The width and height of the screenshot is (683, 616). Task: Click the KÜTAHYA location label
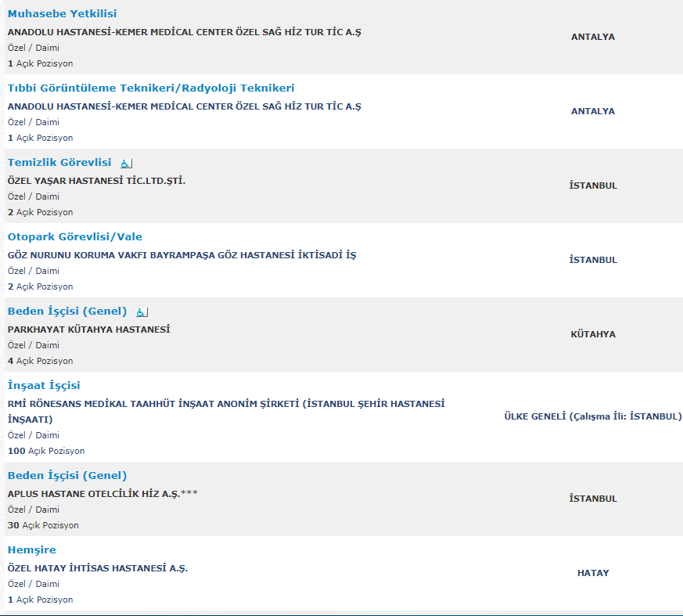tap(593, 334)
